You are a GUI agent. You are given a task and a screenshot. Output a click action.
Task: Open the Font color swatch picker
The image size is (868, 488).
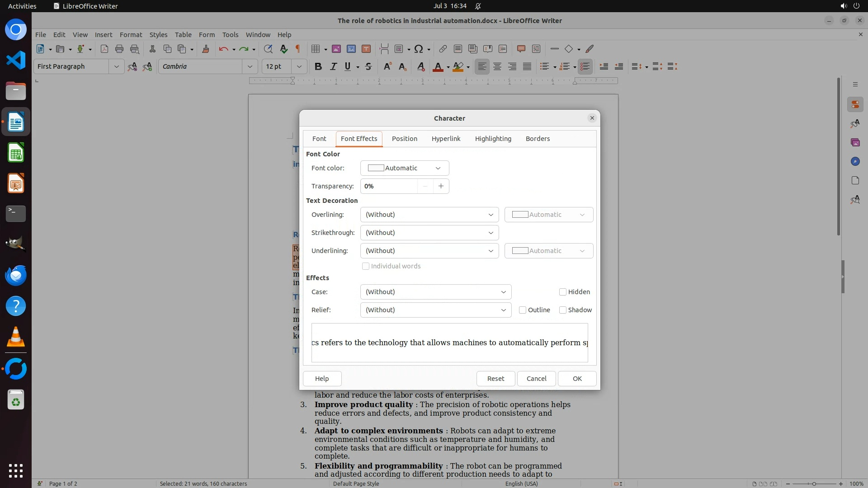pyautogui.click(x=404, y=168)
